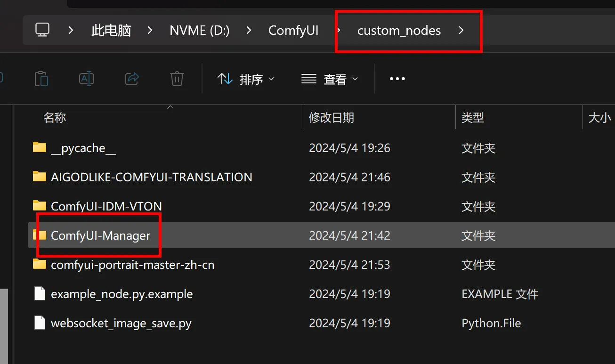
Task: Expand chevron after ComfyUI breadcrumb
Action: tap(338, 31)
